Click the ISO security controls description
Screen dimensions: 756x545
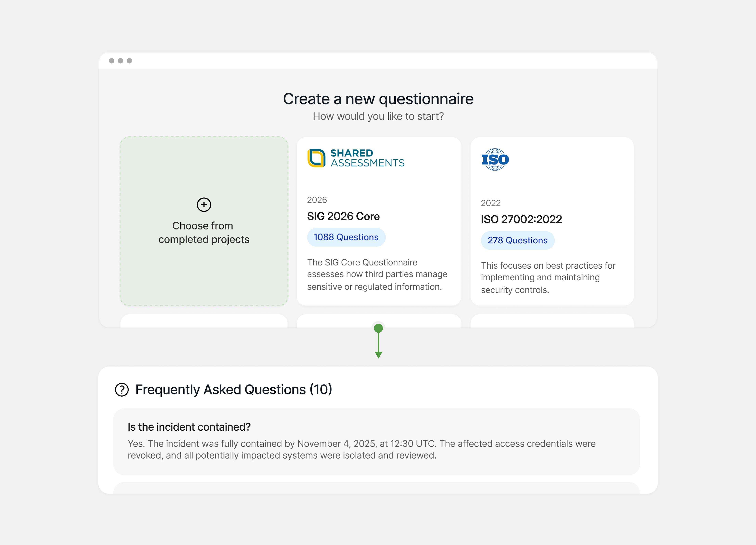[x=548, y=278]
